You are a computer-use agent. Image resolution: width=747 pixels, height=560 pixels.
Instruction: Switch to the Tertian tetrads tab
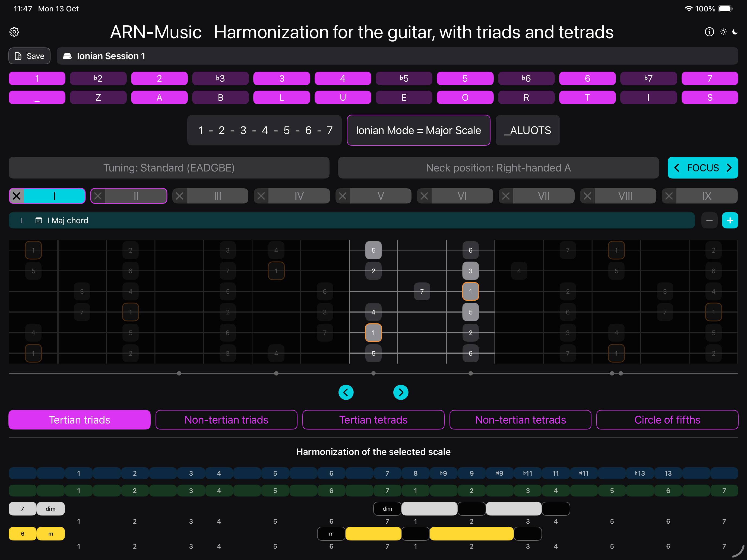tap(373, 419)
